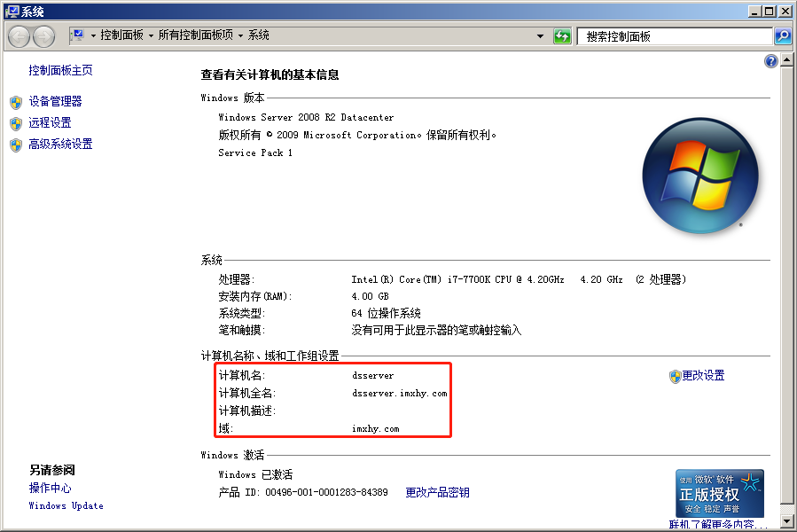Click the Service Pack 1 text

(x=255, y=153)
